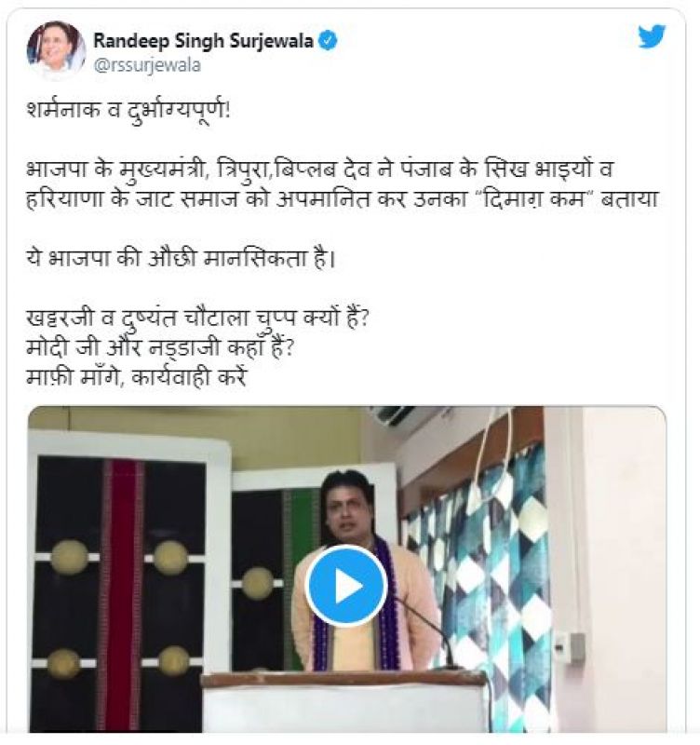
Task: Open Randeep Singh Surjewala's profile picture
Action: (56, 50)
